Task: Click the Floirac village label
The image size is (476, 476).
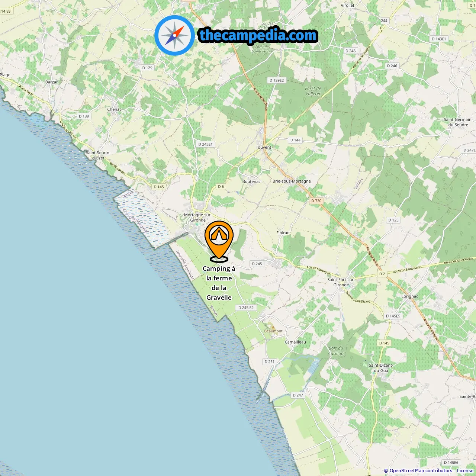Action: click(283, 233)
